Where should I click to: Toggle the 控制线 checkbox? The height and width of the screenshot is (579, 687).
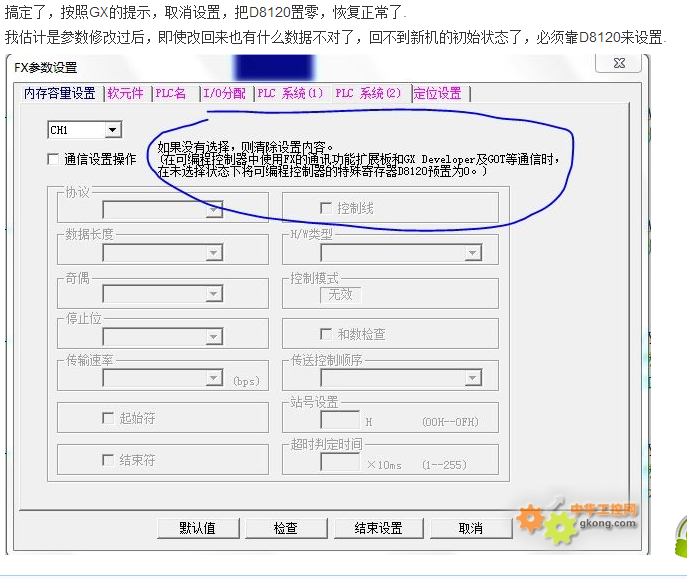325,208
